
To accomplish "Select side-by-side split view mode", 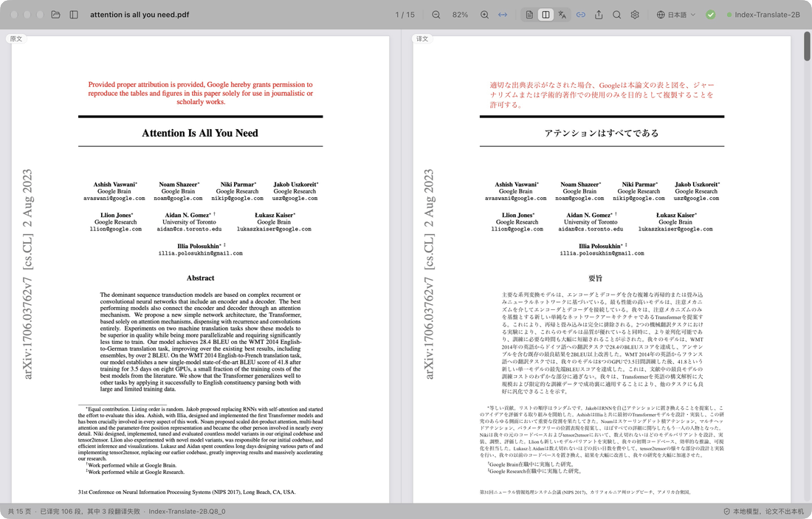I will (x=546, y=15).
